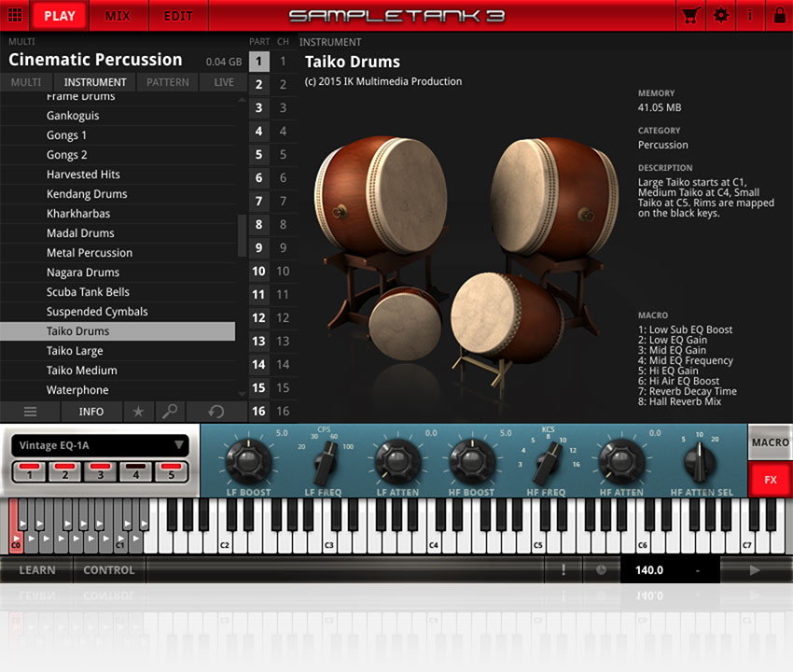Open the grid browser icon
This screenshot has width=793, height=672.
15,15
